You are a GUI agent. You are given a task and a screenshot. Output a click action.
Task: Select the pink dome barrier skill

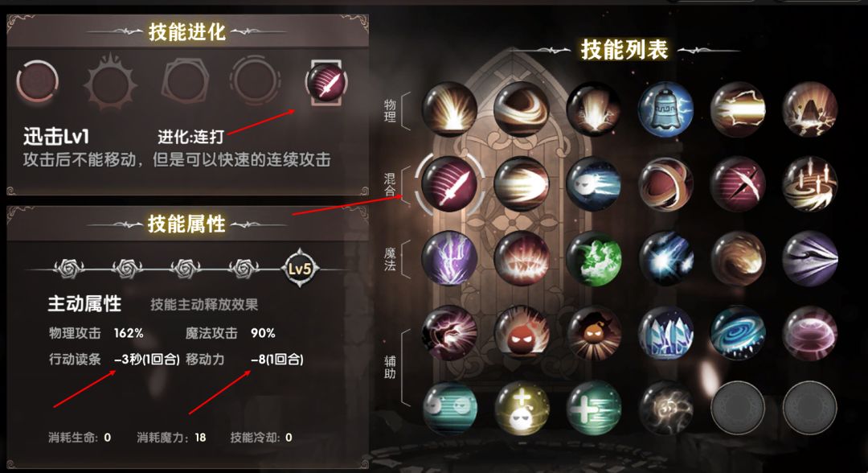(x=809, y=333)
